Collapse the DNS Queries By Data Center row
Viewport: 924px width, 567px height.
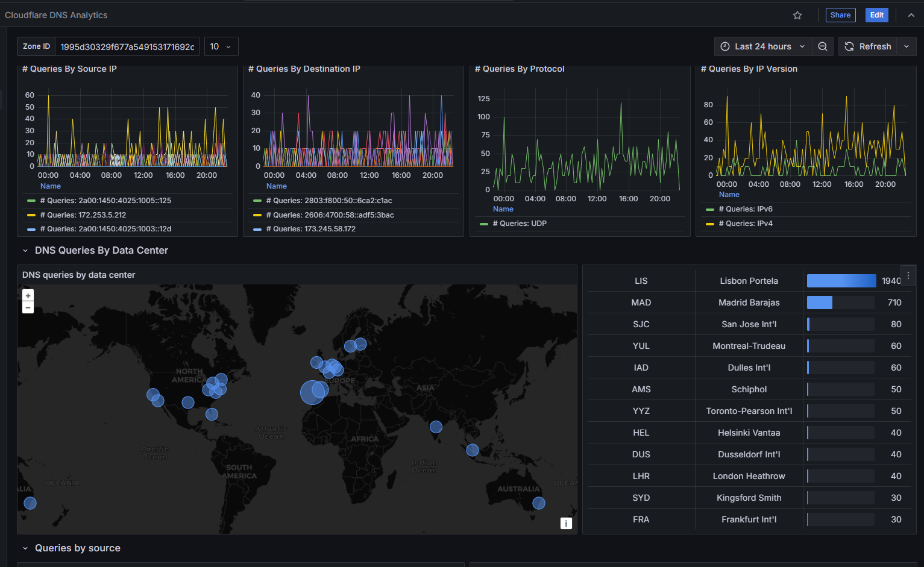click(25, 250)
